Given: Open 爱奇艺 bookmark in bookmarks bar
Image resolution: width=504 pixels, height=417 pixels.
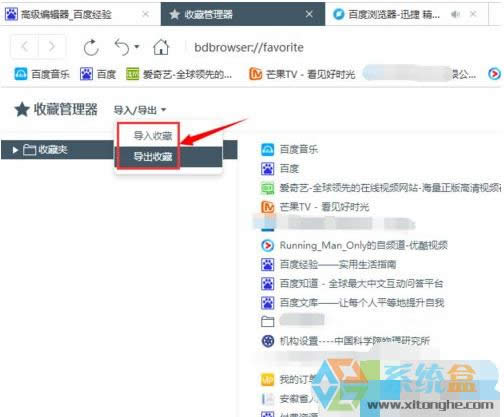Looking at the screenshot, I should point(179,74).
